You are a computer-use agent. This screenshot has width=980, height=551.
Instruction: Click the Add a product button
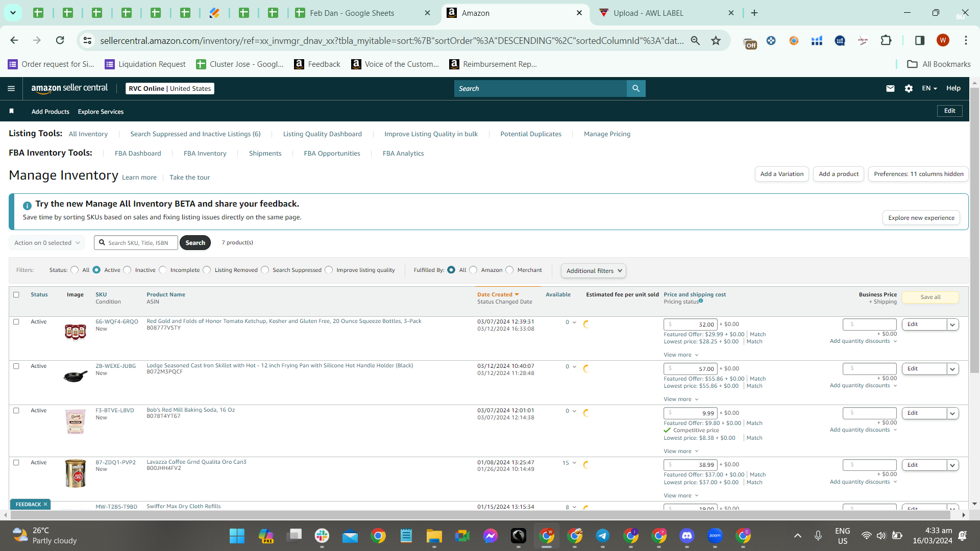(x=839, y=174)
